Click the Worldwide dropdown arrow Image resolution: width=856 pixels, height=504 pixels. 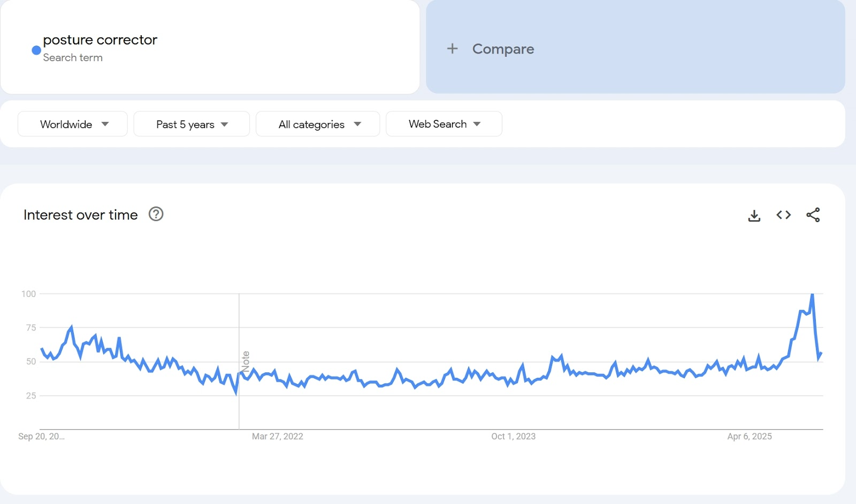pyautogui.click(x=105, y=124)
